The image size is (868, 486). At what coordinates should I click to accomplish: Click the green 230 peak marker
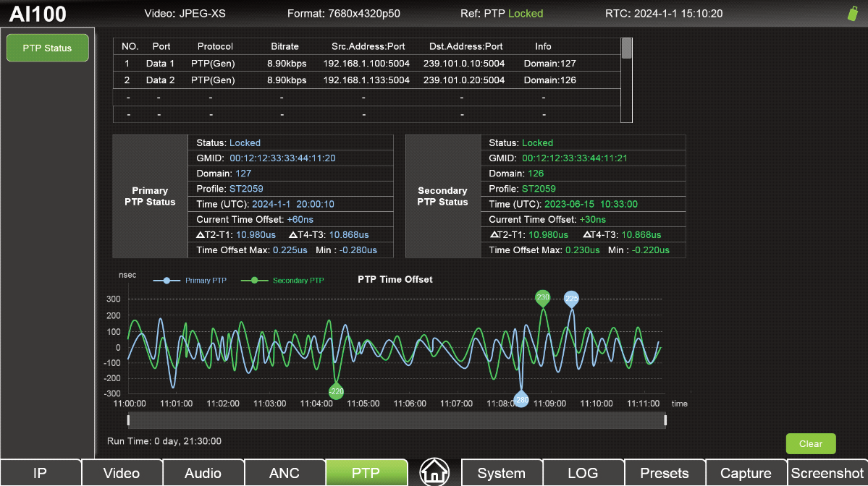(543, 297)
